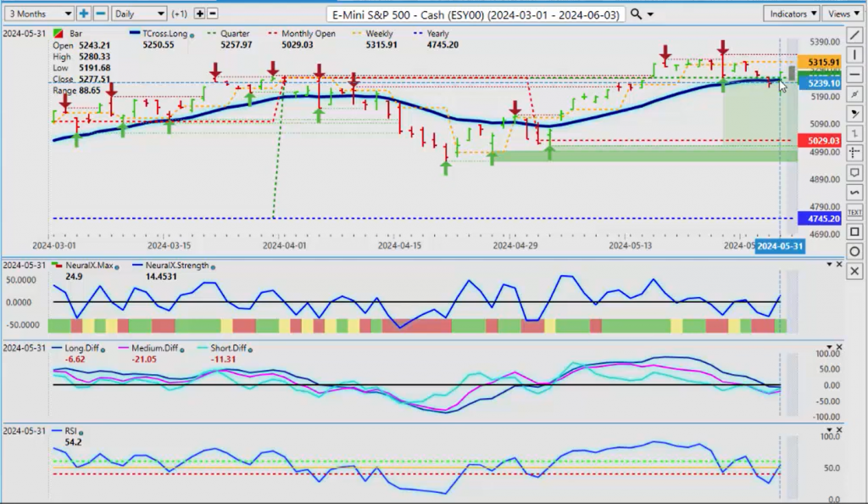Close the RSI indicator panel
Viewport: 868px width, 504px height.
pyautogui.click(x=839, y=430)
